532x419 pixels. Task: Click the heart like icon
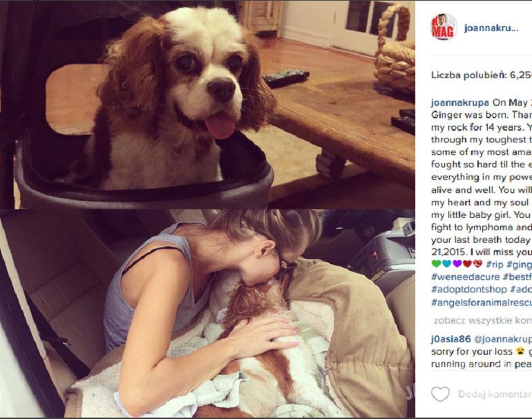point(440,394)
